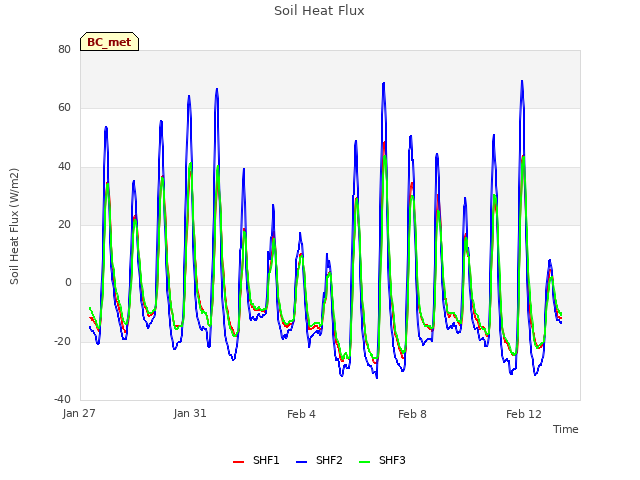Toggle SHF1 series in legend
This screenshot has height=480, width=640.
(x=256, y=460)
